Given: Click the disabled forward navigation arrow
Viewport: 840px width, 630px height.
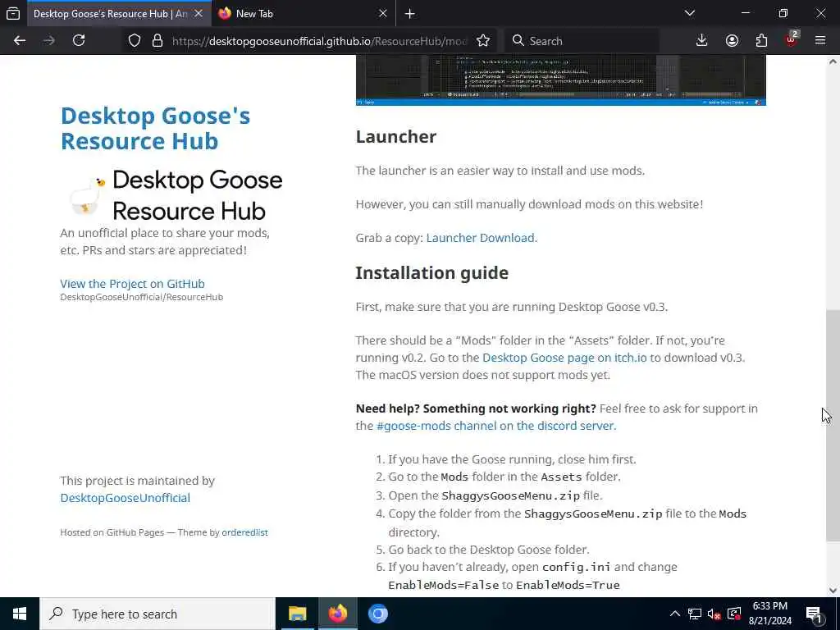Looking at the screenshot, I should tap(49, 41).
